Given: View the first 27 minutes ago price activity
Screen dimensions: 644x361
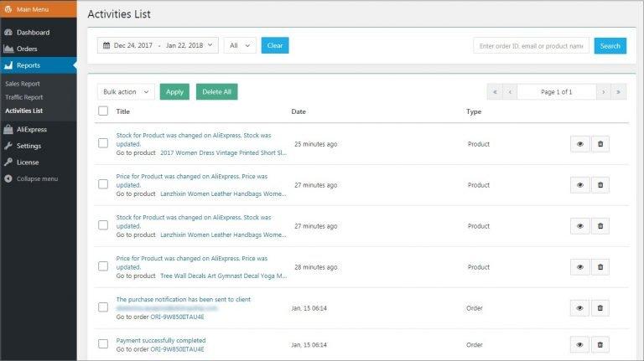Looking at the screenshot, I should click(x=580, y=185).
